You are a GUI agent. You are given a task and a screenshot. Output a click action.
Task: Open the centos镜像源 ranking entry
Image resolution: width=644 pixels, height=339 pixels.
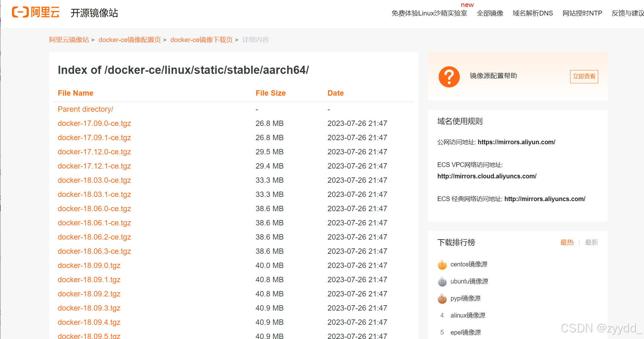coord(469,264)
